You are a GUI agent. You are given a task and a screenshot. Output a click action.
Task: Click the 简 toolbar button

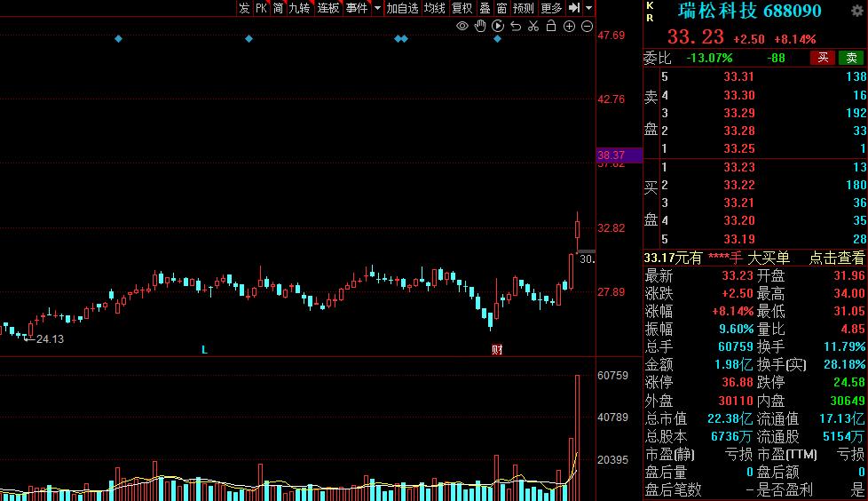tap(278, 8)
